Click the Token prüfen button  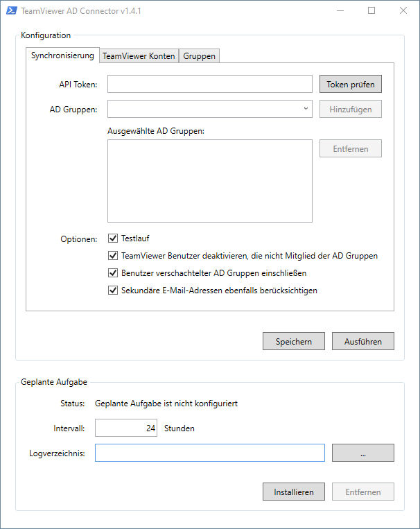[x=351, y=84]
